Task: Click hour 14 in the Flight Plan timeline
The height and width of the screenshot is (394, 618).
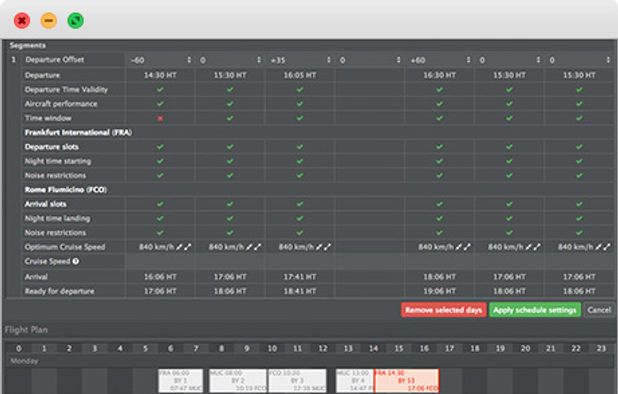Action: (373, 348)
